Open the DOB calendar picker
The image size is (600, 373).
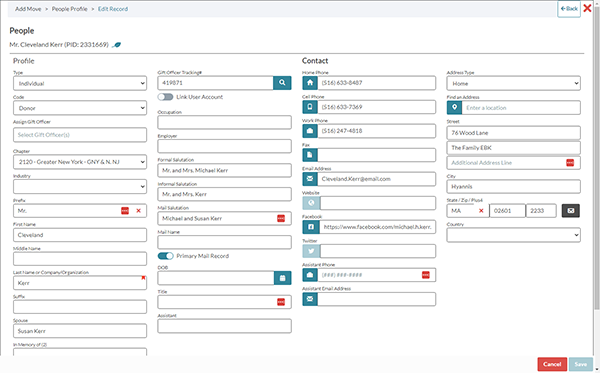(x=282, y=278)
